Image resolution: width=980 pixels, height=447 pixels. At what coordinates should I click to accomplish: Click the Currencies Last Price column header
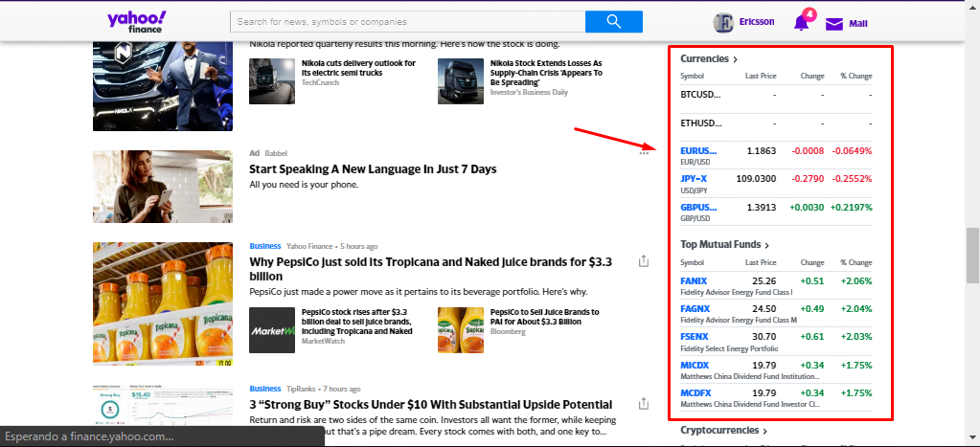click(x=761, y=77)
